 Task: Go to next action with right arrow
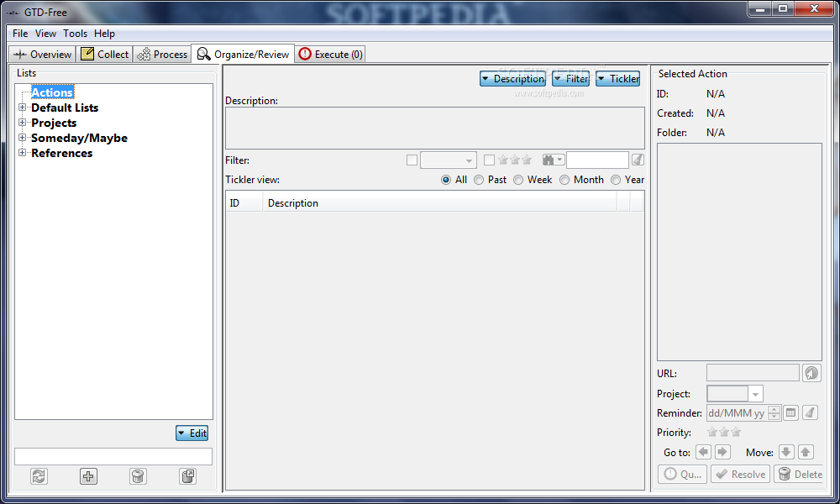click(722, 452)
